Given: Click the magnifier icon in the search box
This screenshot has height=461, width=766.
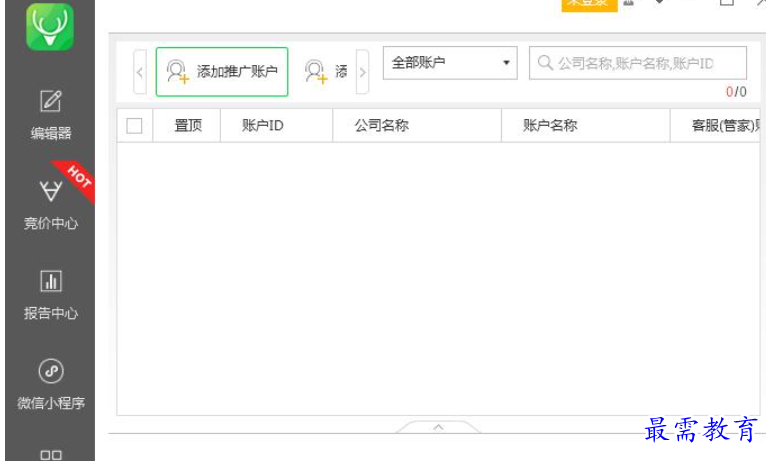Looking at the screenshot, I should tap(545, 63).
